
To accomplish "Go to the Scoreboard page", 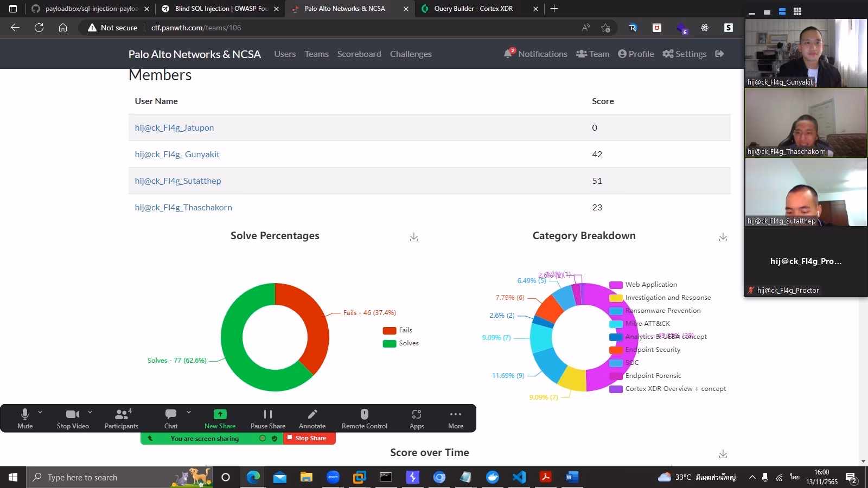I will pyautogui.click(x=359, y=54).
